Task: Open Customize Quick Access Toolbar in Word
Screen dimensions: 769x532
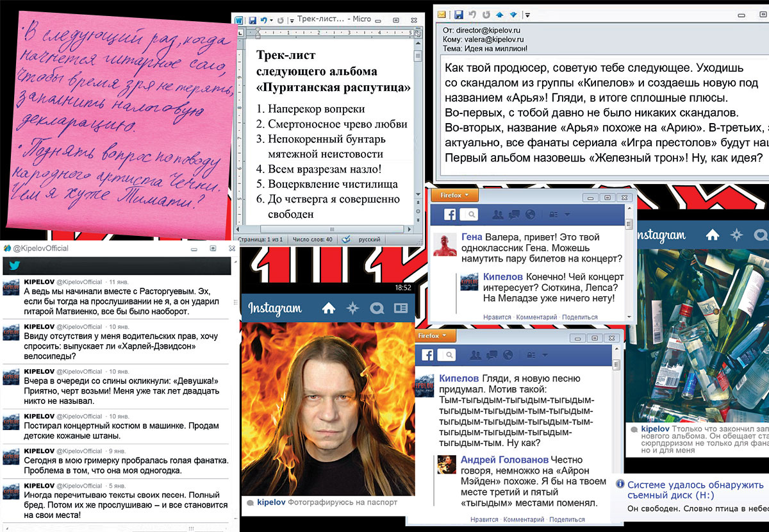Action: point(292,21)
